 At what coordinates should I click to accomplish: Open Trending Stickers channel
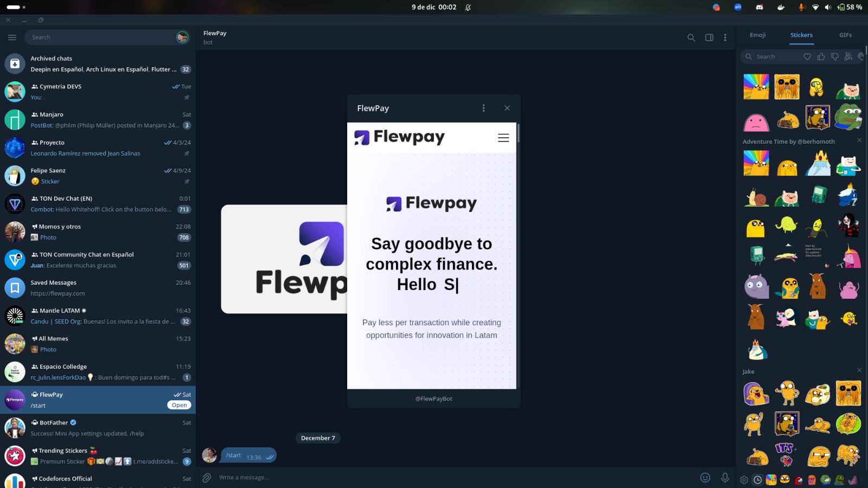coord(98,456)
